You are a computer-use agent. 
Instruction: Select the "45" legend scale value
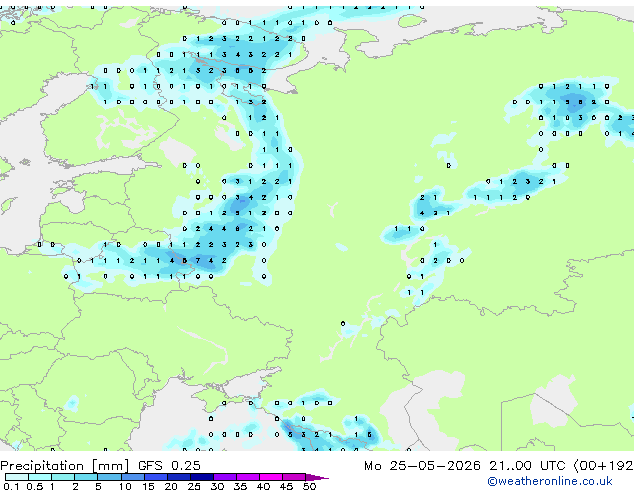pyautogui.click(x=286, y=486)
